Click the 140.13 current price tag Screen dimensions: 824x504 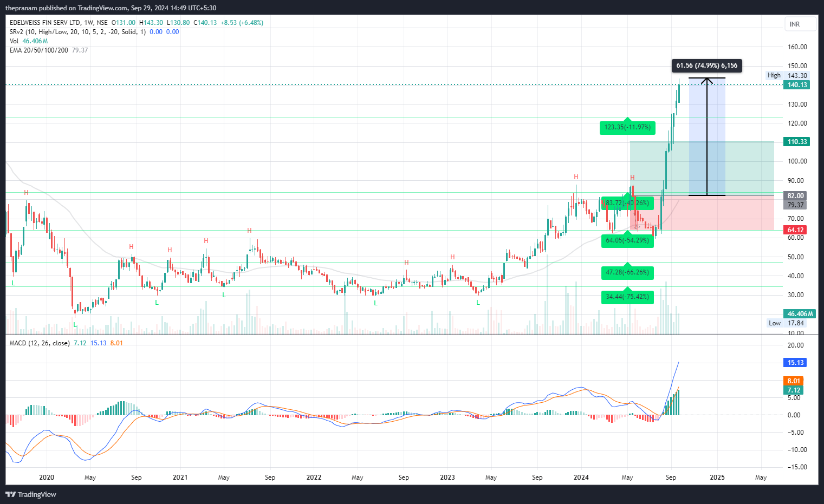797,85
